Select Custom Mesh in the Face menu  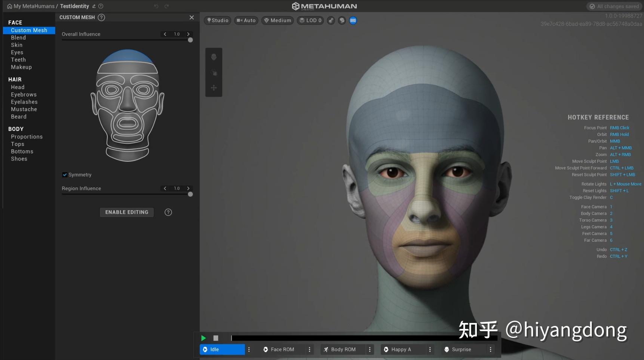pyautogui.click(x=29, y=30)
